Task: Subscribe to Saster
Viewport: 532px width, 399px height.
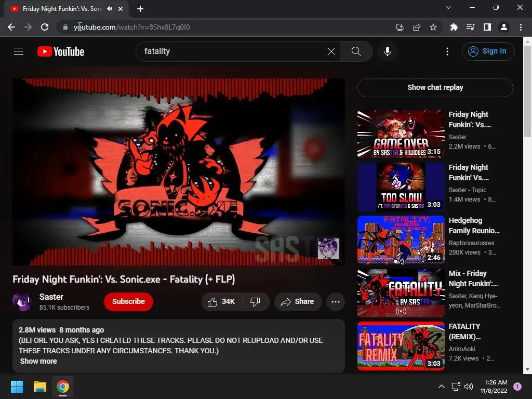Action: pyautogui.click(x=128, y=302)
